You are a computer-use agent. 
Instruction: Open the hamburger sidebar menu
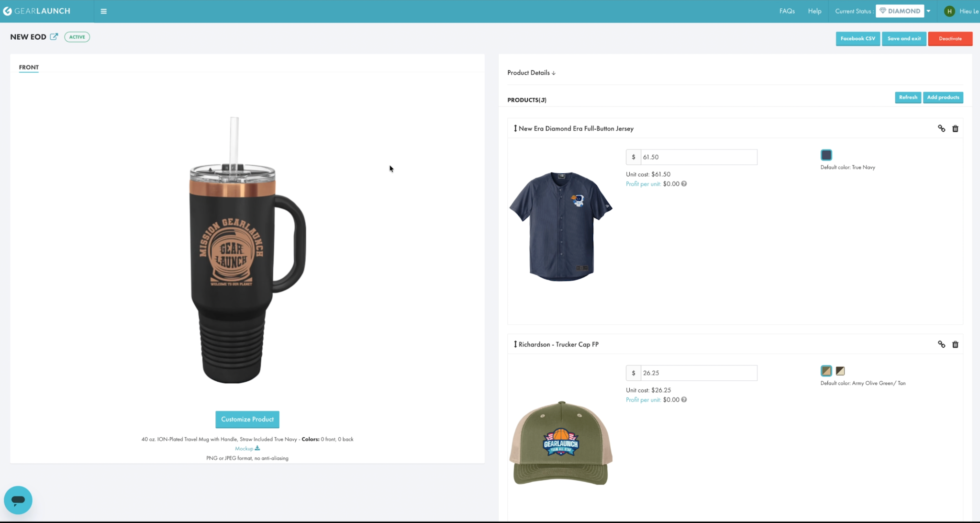[103, 11]
